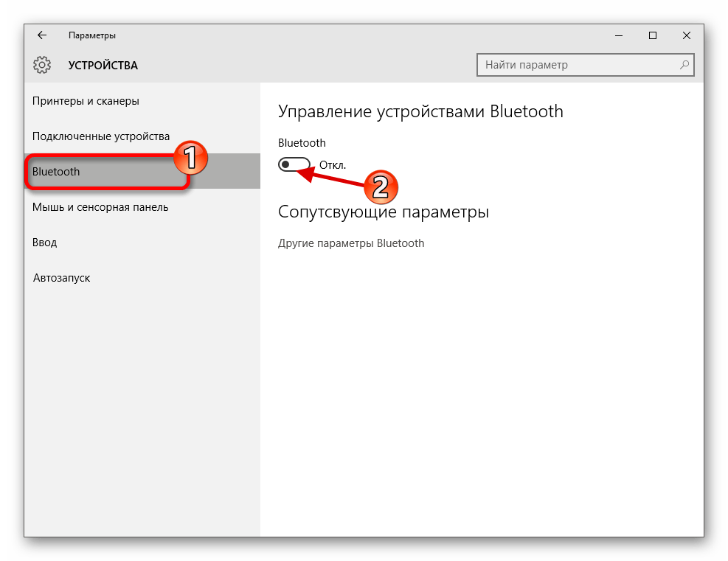Open Другие параметры Bluetooth
The width and height of the screenshot is (728, 561).
coord(350,243)
